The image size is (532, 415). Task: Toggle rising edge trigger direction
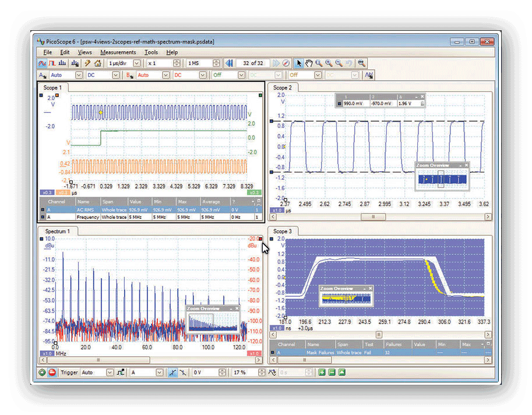(x=172, y=373)
